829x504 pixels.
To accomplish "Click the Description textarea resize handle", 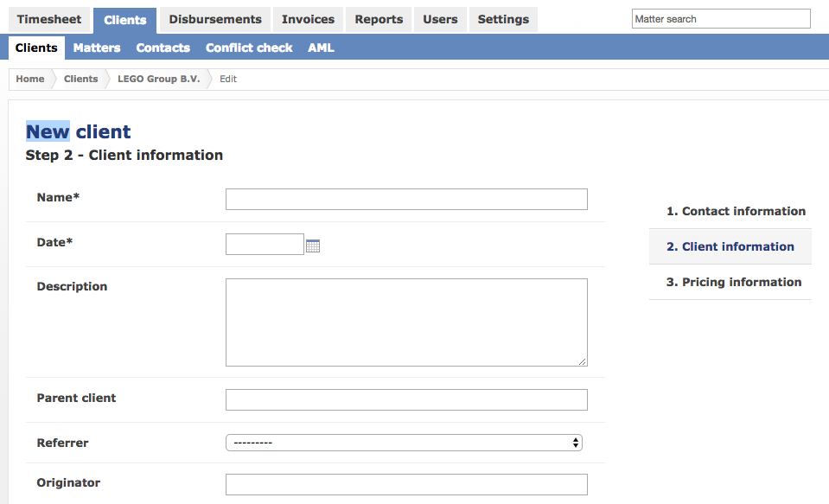I will (582, 361).
